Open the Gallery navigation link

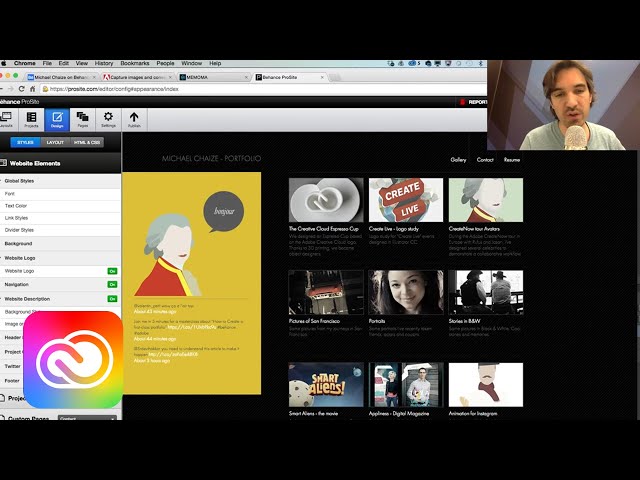point(458,160)
